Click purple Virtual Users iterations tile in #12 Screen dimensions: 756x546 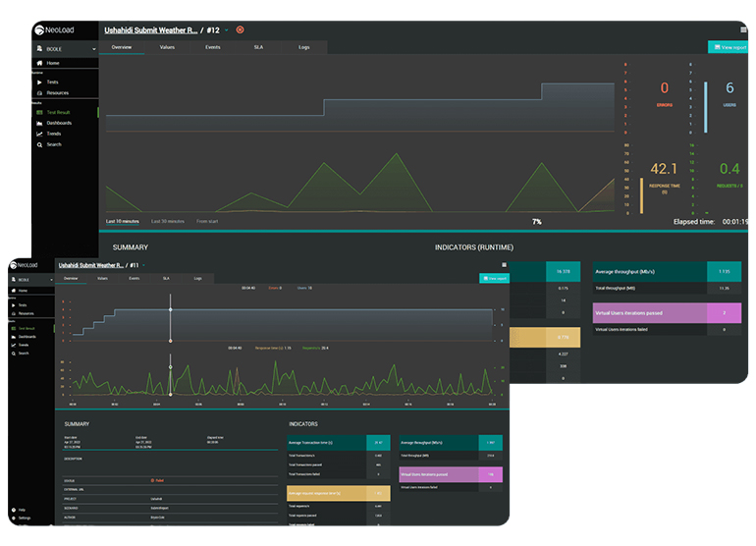(668, 312)
